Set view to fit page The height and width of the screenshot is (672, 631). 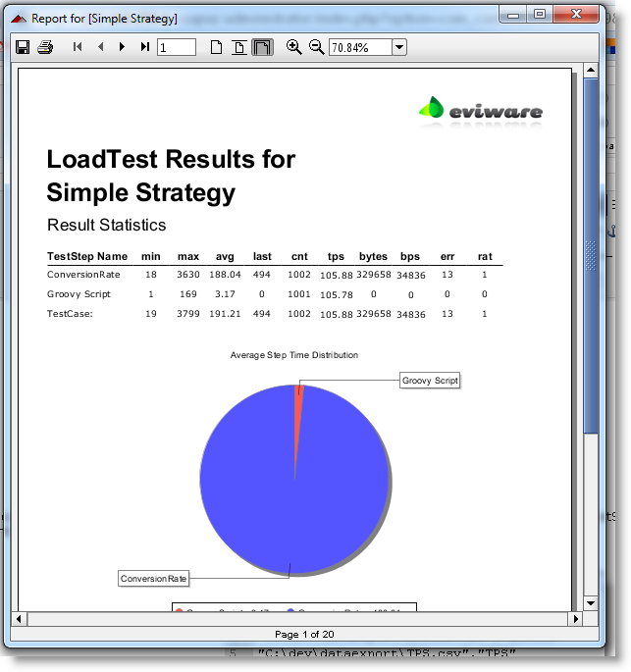pyautogui.click(x=239, y=47)
